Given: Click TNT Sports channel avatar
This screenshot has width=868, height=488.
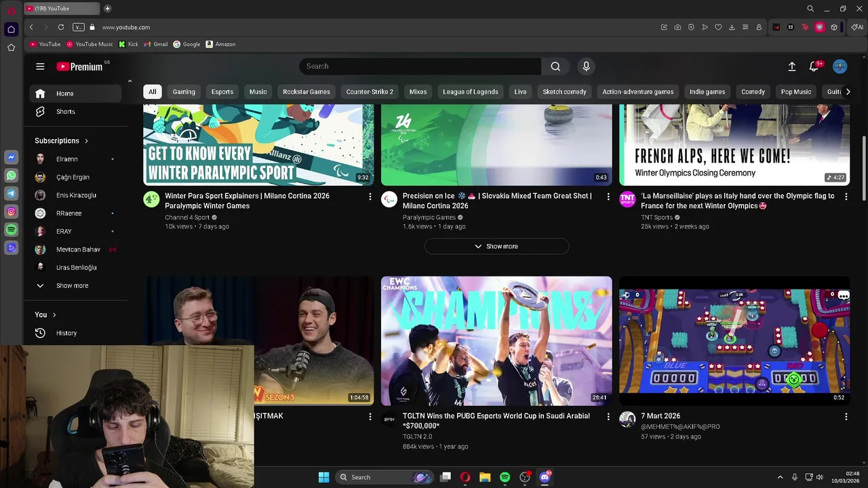Looking at the screenshot, I should point(627,199).
